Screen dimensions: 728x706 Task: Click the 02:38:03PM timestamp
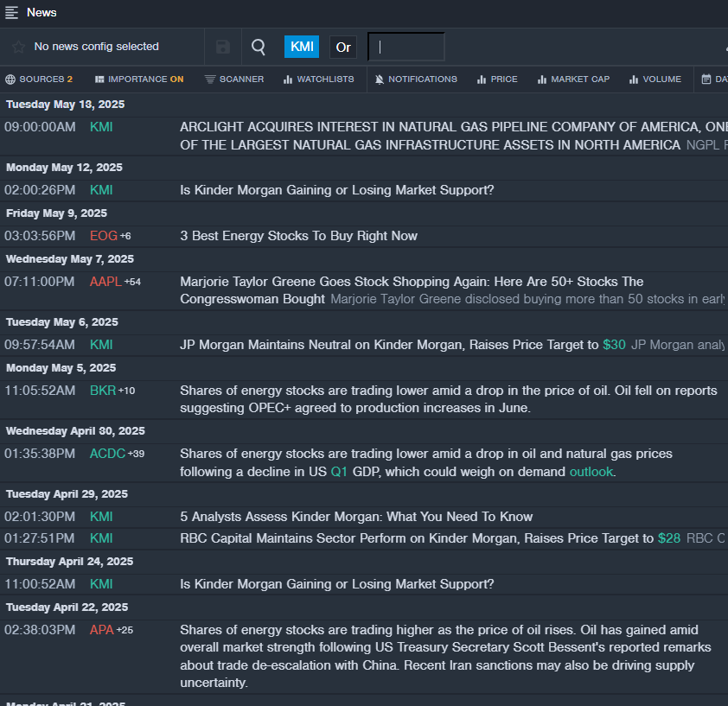[x=40, y=630]
